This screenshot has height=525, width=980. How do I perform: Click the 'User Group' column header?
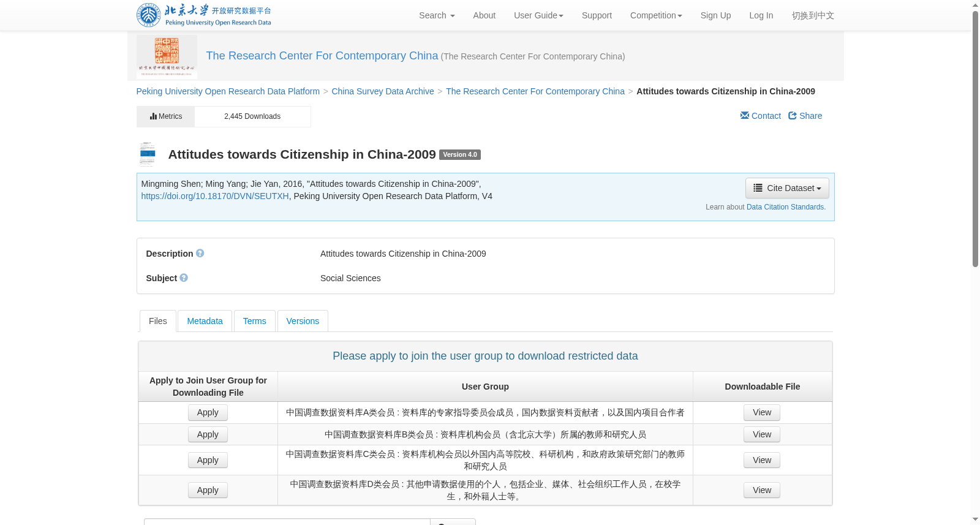485,387
